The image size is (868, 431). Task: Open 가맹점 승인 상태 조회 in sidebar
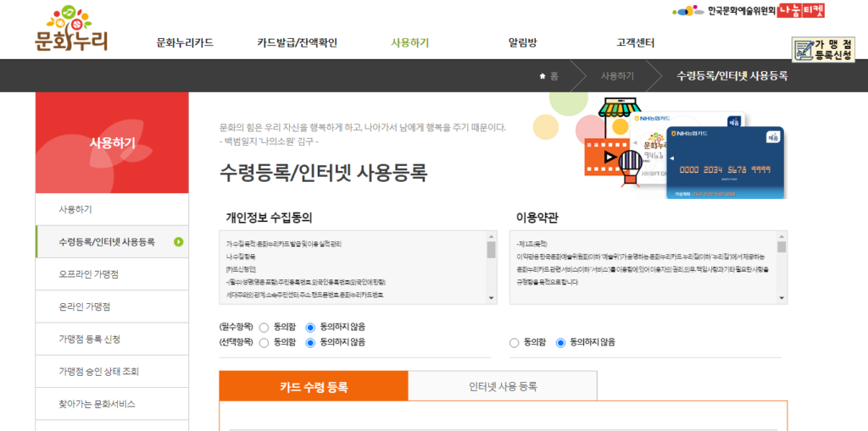tap(112, 371)
